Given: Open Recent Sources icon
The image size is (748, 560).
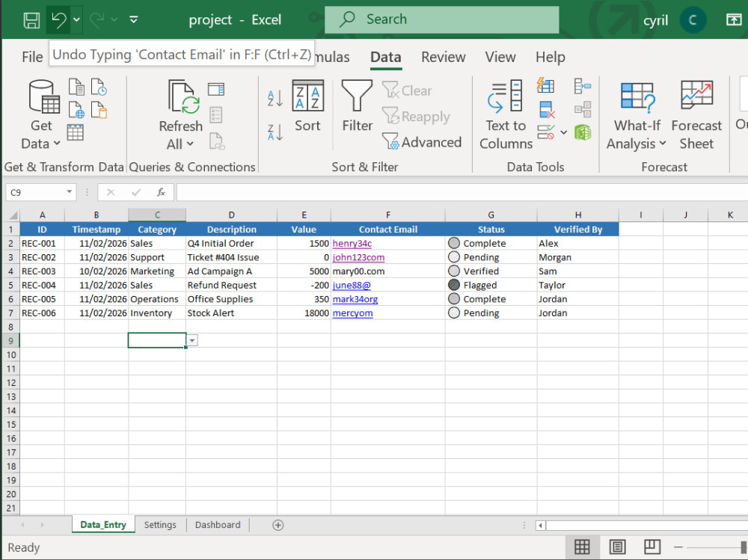Looking at the screenshot, I should (99, 87).
